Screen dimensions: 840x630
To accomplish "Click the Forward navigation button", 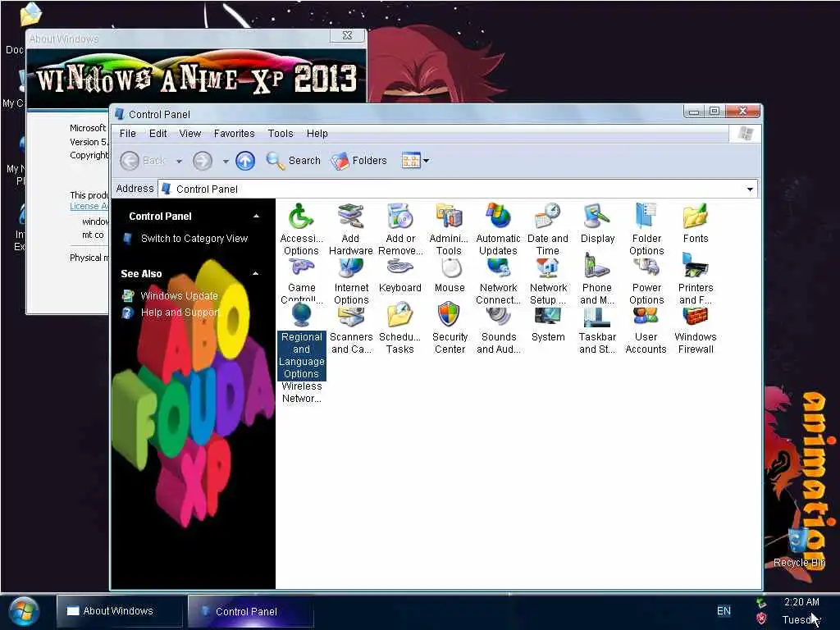I will pos(203,161).
